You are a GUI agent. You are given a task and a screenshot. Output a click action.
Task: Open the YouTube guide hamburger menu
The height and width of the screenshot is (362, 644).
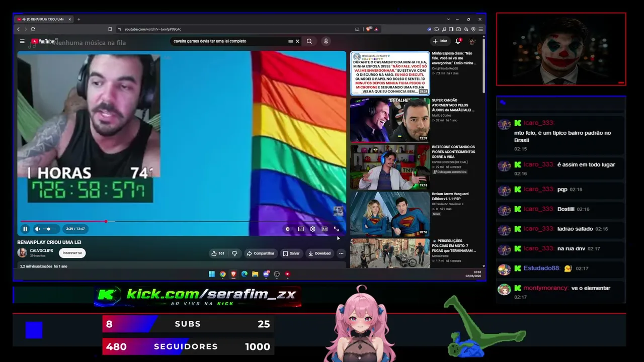22,41
